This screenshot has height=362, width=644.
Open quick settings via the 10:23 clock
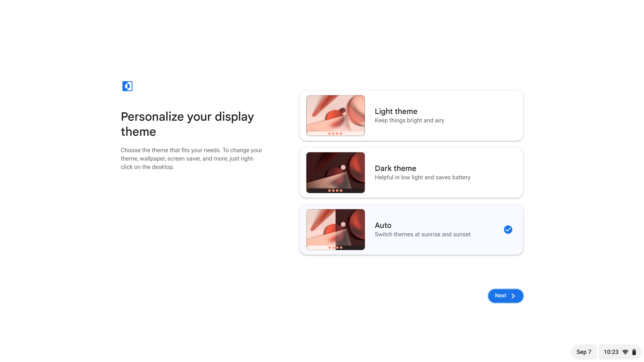[x=611, y=352]
